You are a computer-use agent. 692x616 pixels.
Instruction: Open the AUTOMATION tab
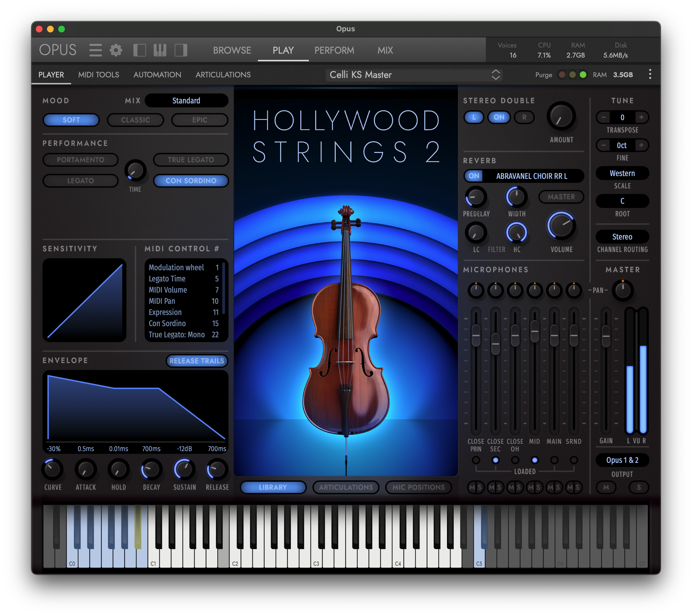157,74
